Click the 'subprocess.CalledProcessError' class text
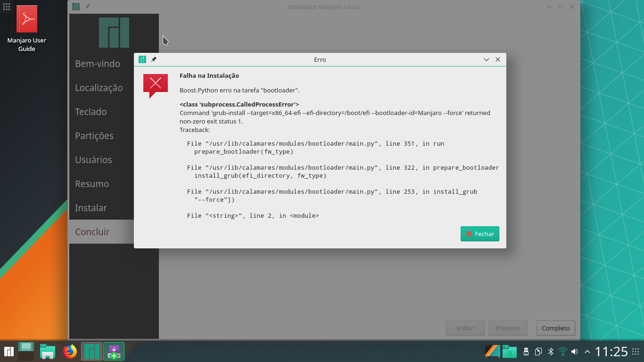 pyautogui.click(x=239, y=105)
